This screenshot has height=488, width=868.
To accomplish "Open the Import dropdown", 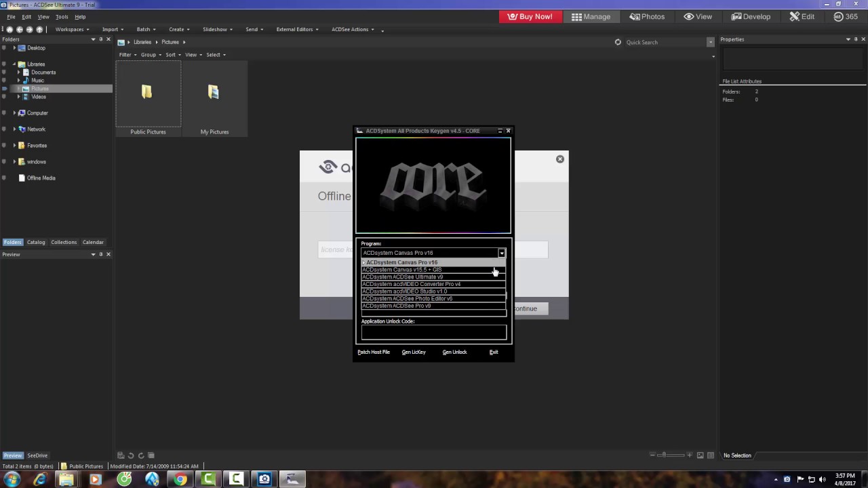I will click(113, 29).
